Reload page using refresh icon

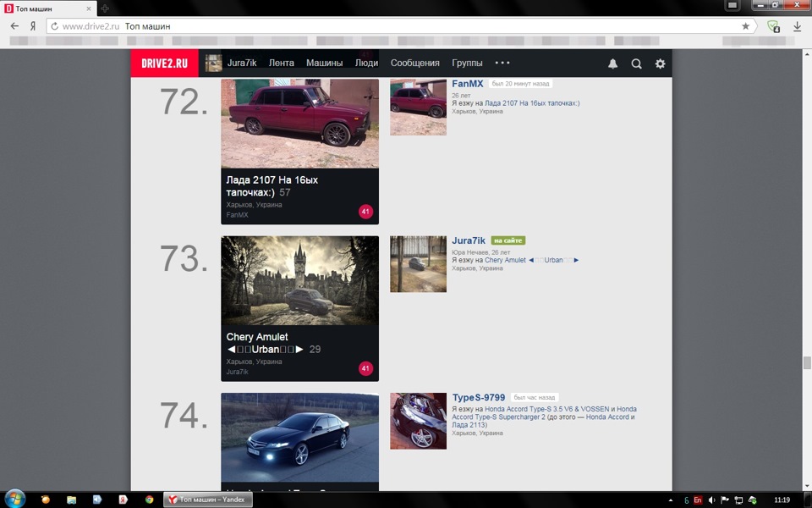tap(54, 26)
